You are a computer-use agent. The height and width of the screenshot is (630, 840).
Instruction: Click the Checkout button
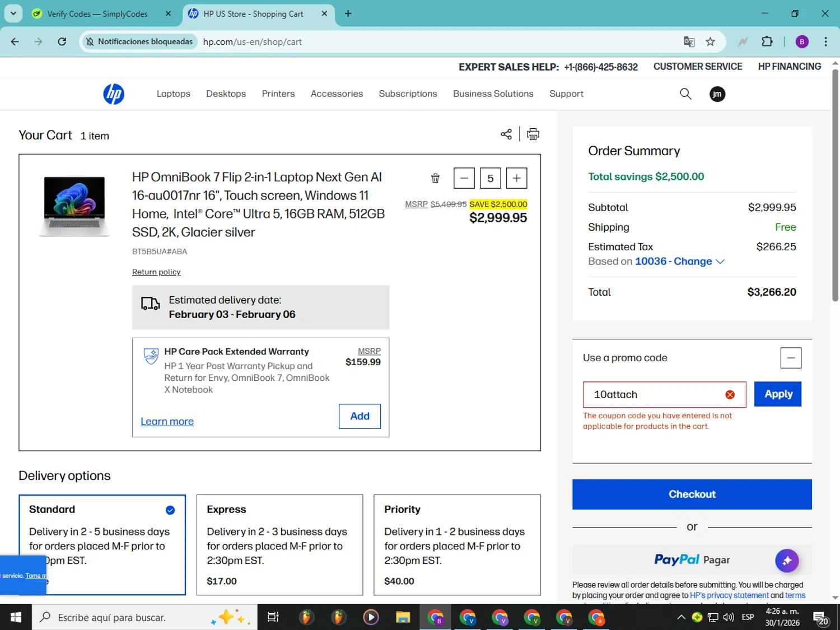[692, 494]
